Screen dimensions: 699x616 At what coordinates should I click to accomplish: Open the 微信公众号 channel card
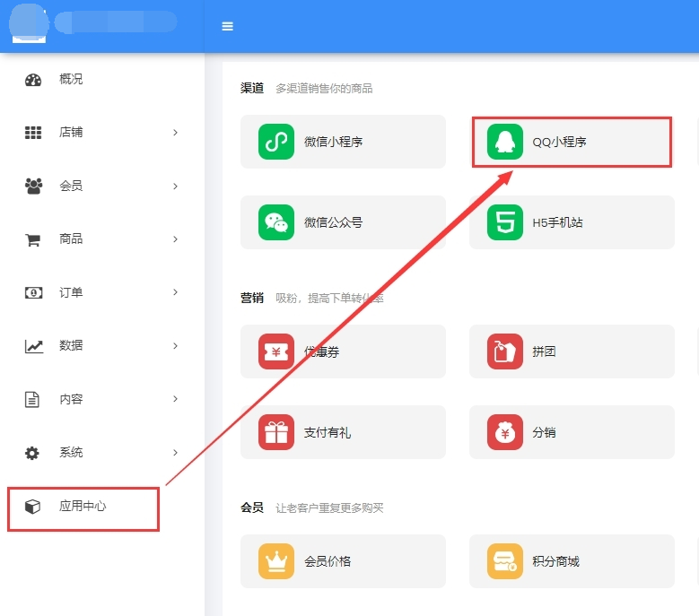[x=343, y=222]
